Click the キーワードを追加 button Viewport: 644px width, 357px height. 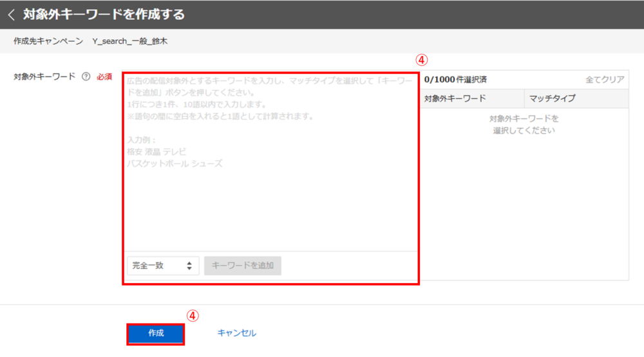coord(243,266)
